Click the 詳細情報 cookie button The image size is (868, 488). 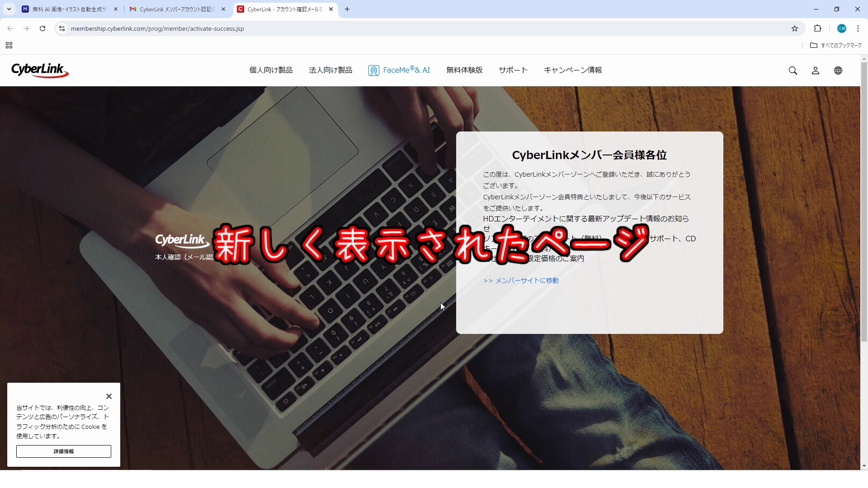coord(64,451)
